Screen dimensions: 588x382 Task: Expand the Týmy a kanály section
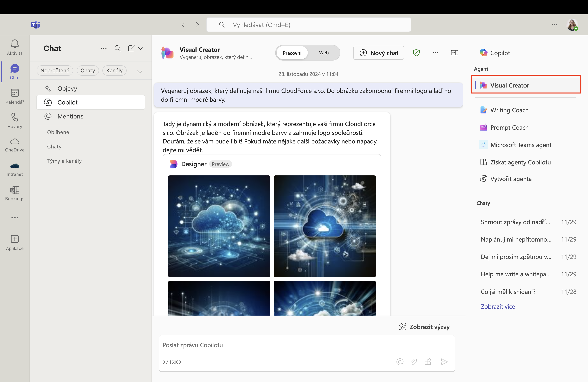pyautogui.click(x=64, y=161)
